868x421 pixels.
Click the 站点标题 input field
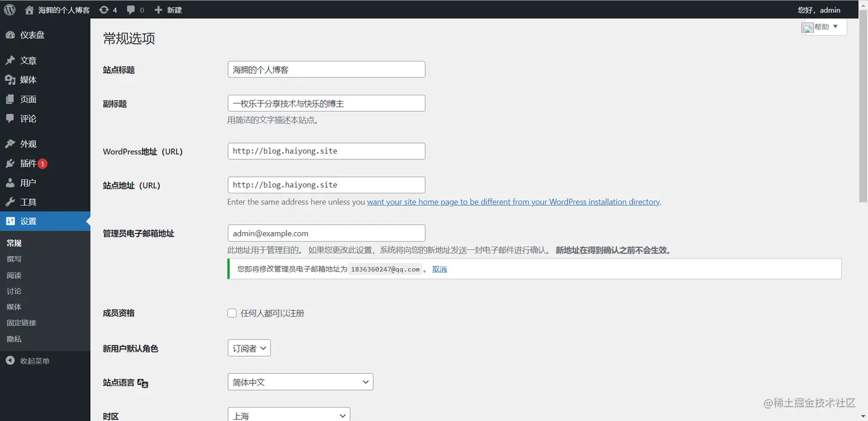[x=327, y=69]
